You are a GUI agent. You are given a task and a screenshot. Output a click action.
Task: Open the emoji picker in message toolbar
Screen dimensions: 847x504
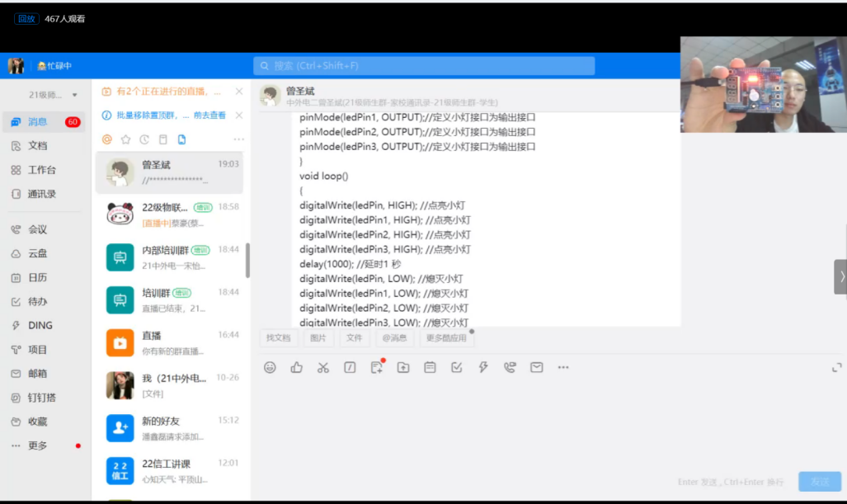click(270, 367)
